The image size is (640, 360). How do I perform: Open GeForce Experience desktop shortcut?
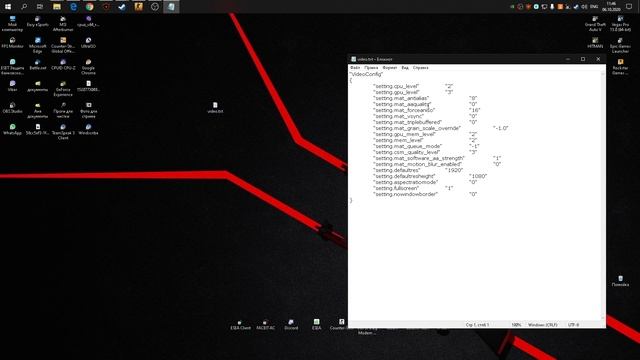click(63, 89)
